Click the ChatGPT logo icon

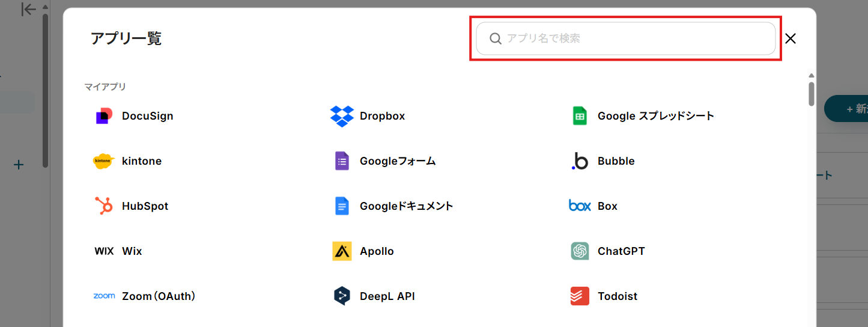[580, 251]
